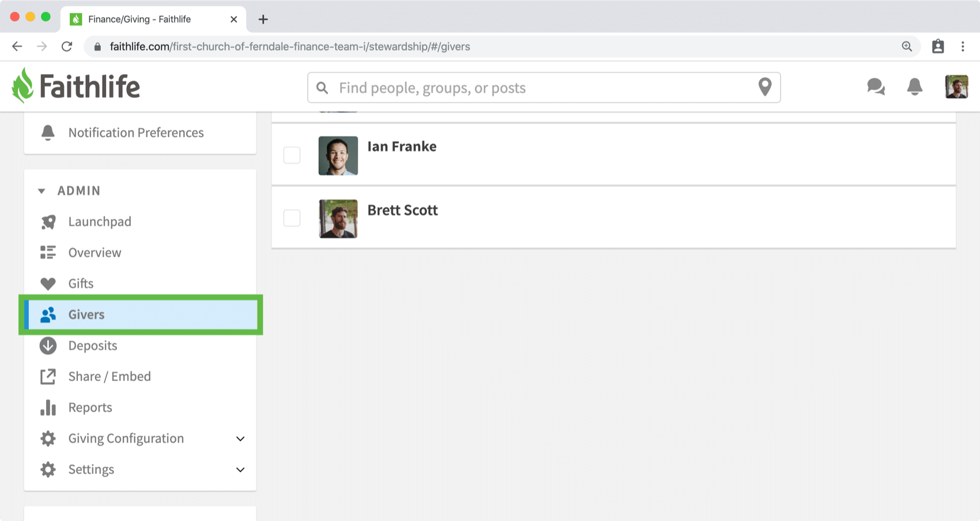
Task: Click the Gifts heart icon
Action: (48, 284)
